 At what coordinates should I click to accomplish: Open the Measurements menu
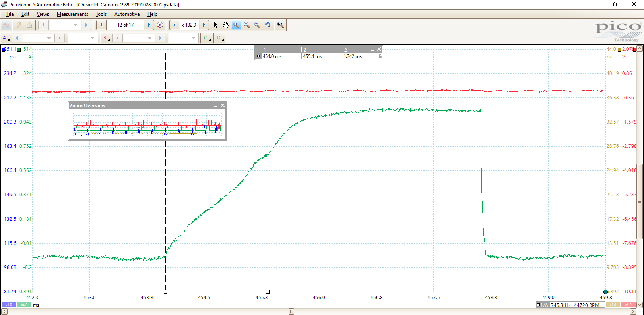[72, 14]
